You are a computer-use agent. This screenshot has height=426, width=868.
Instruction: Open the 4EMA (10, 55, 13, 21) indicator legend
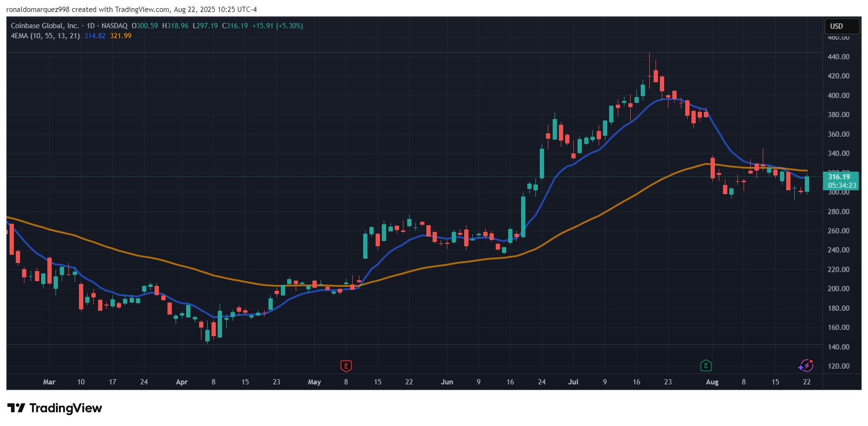pyautogui.click(x=45, y=36)
